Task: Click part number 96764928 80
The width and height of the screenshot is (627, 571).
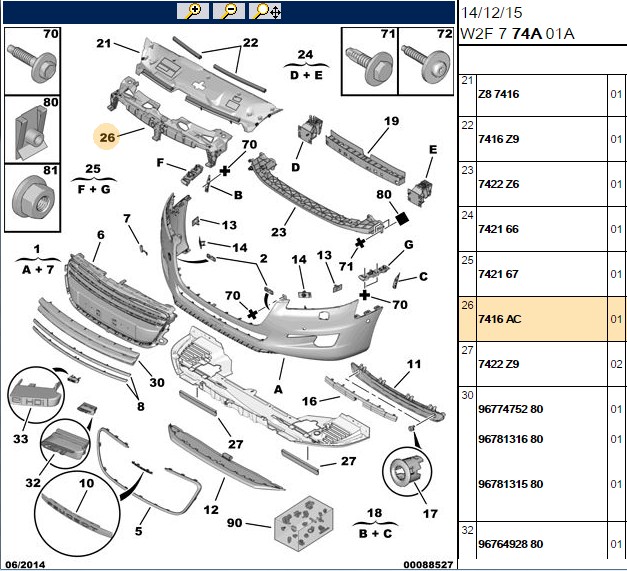Action: 511,544
